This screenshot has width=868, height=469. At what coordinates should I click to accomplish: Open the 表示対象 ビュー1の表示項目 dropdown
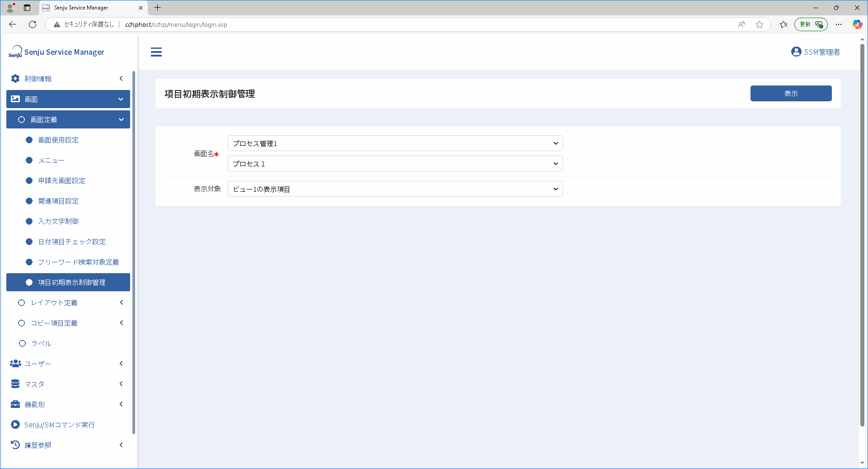[x=395, y=189]
